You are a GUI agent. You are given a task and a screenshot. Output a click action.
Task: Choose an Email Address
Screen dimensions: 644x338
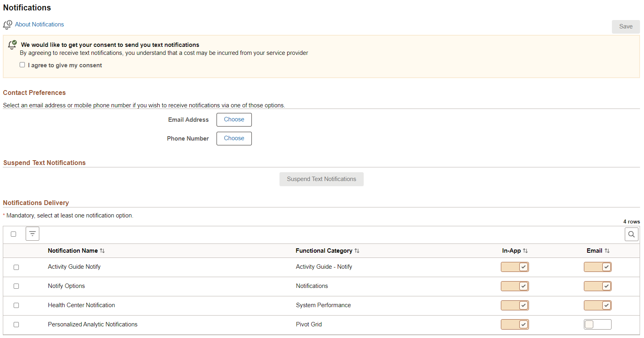(234, 120)
